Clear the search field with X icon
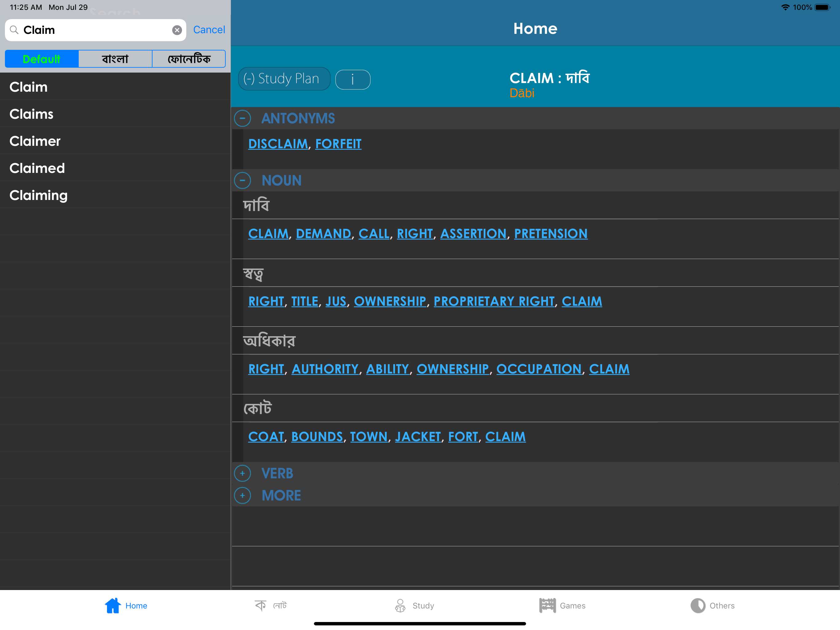 (177, 30)
